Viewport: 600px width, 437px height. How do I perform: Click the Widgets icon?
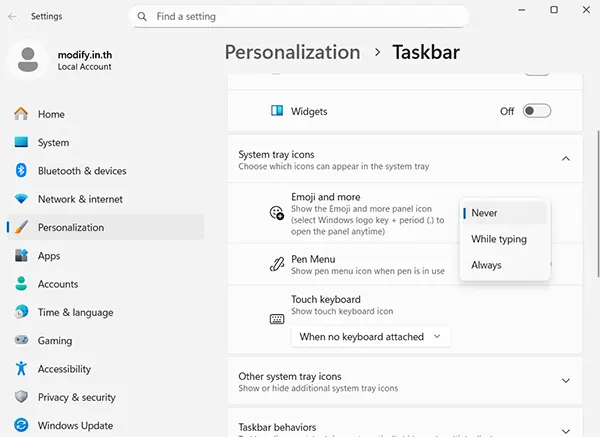pyautogui.click(x=277, y=111)
